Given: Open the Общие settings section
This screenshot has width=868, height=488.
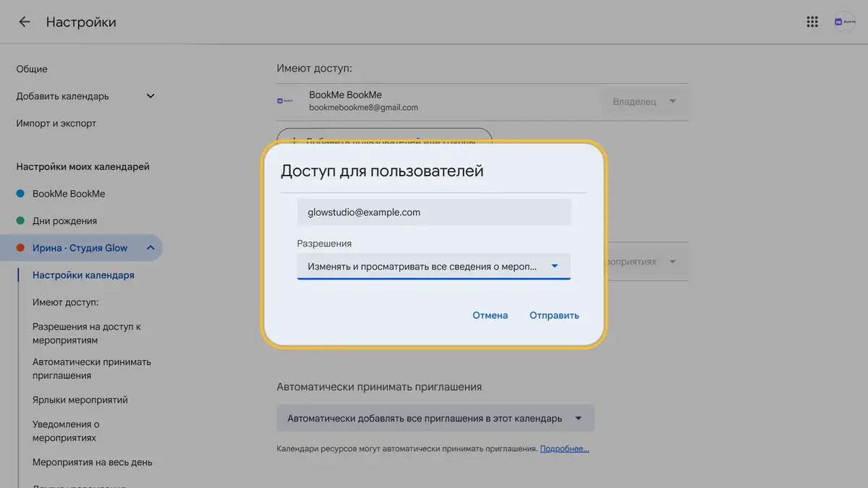Looking at the screenshot, I should click(32, 69).
